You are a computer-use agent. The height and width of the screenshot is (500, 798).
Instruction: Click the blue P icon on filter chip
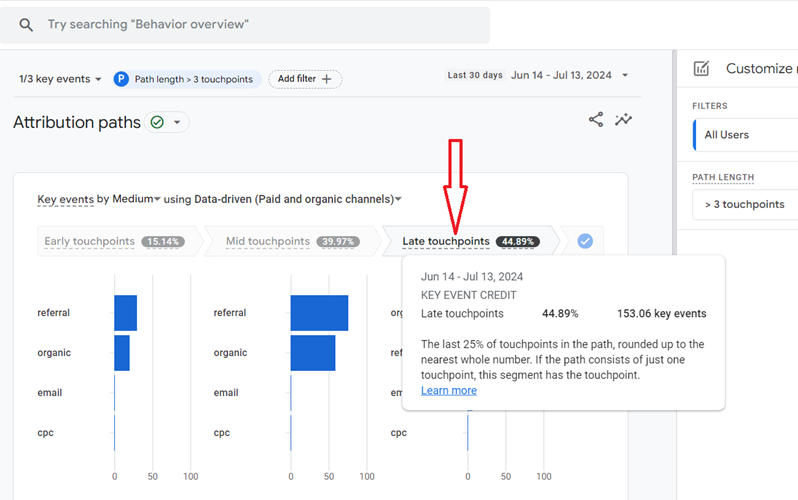coord(121,79)
